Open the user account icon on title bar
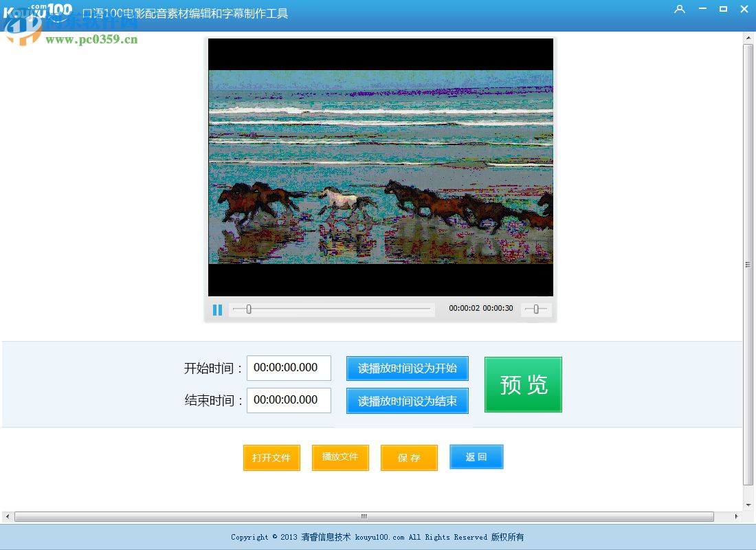Screen dimensions: 756x550 point(680,10)
